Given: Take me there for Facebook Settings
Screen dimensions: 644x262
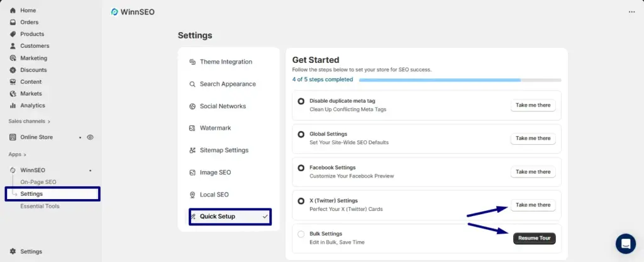Looking at the screenshot, I should tap(533, 172).
